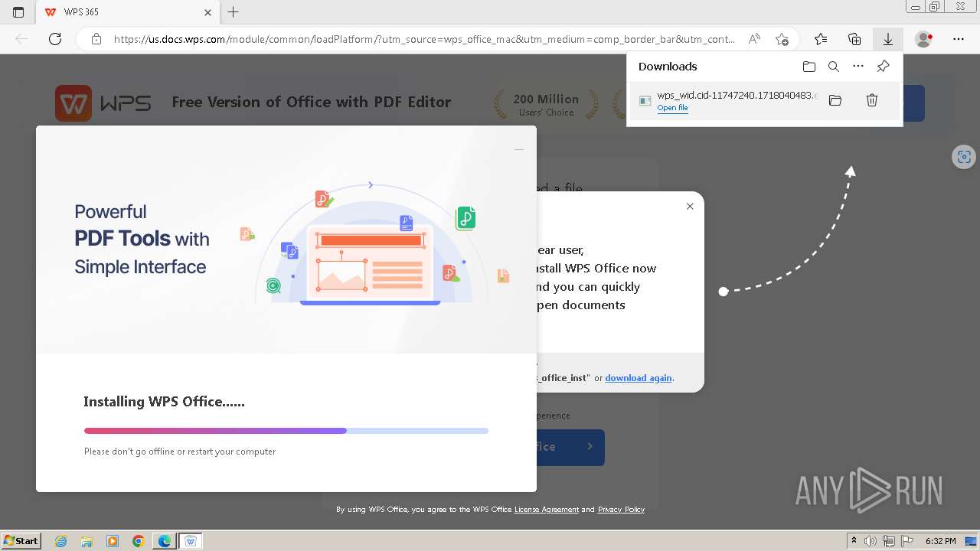The height and width of the screenshot is (551, 980).
Task: Click the 6:32 PM clock
Action: pos(941,541)
